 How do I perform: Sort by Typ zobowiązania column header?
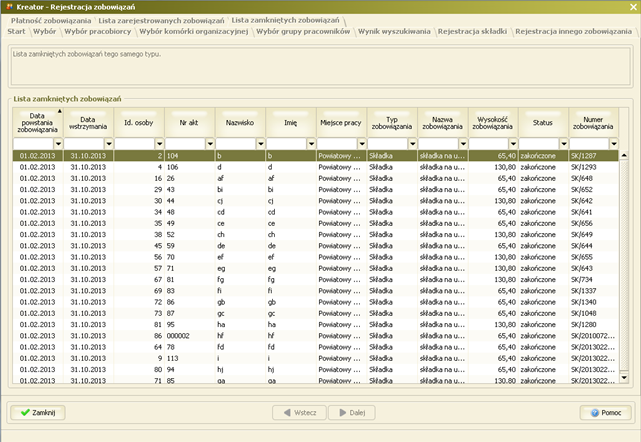coord(392,123)
